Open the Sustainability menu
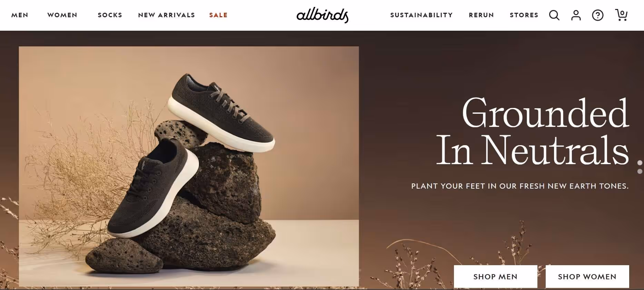Screen dimensions: 644x290 pos(422,15)
